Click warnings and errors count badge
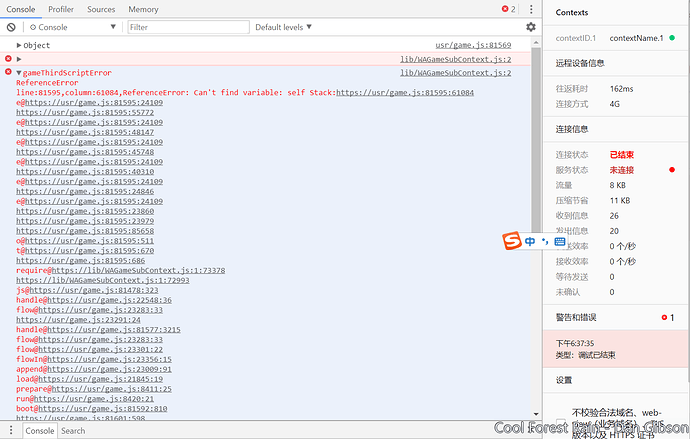Image resolution: width=690 pixels, height=439 pixels. (x=668, y=317)
